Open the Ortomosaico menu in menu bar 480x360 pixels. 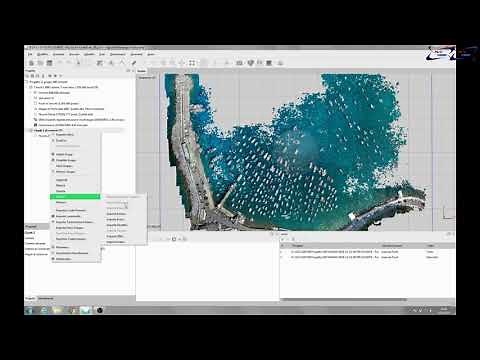pyautogui.click(x=117, y=54)
